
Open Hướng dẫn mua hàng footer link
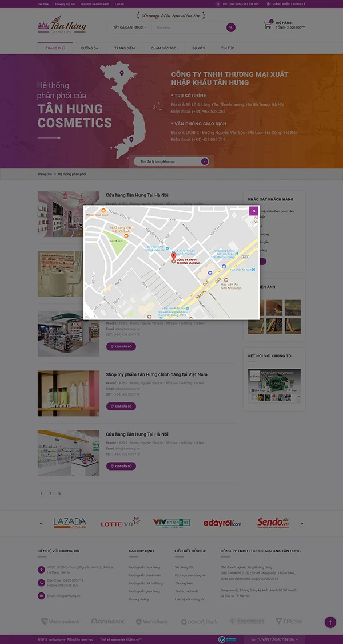(145, 567)
